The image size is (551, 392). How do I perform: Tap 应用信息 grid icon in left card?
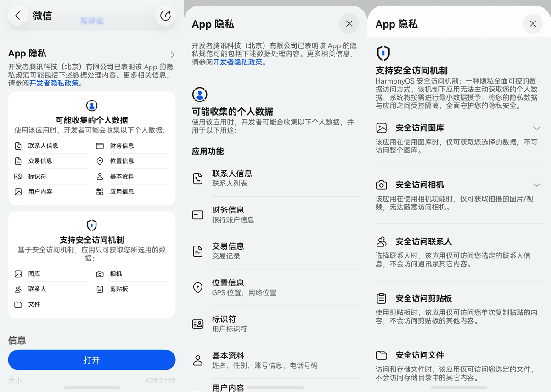coord(100,192)
